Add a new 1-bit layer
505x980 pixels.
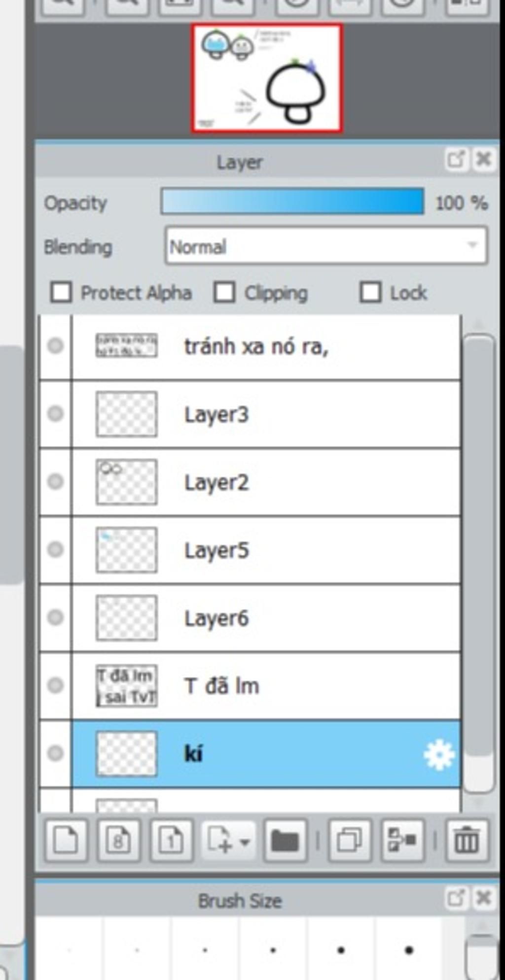pos(171,841)
